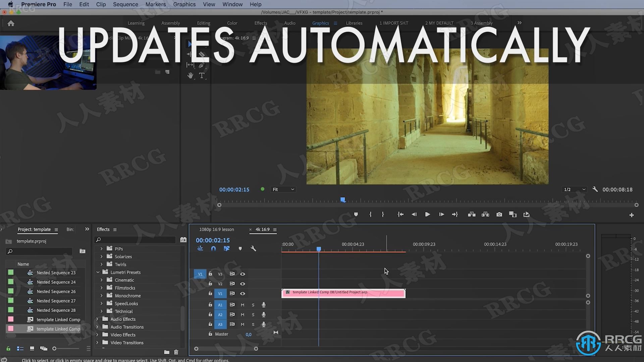This screenshot has width=644, height=362.
Task: Click Export media icon in monitor
Action: click(526, 215)
